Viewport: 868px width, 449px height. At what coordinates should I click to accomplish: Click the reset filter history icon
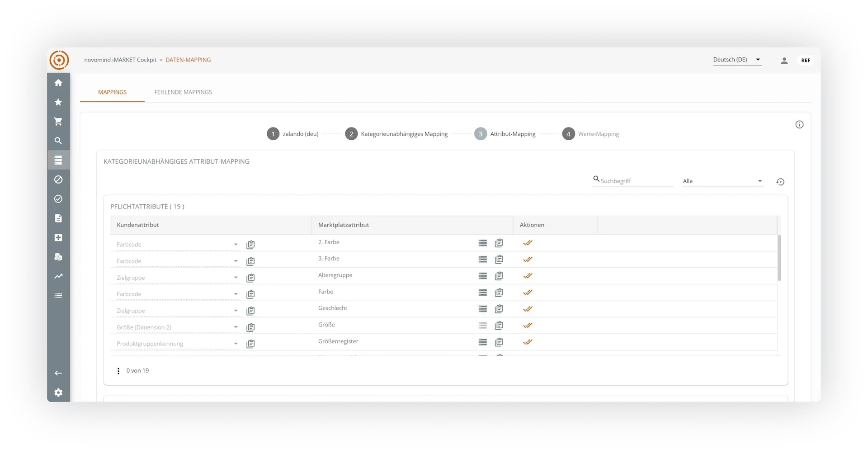pyautogui.click(x=780, y=182)
